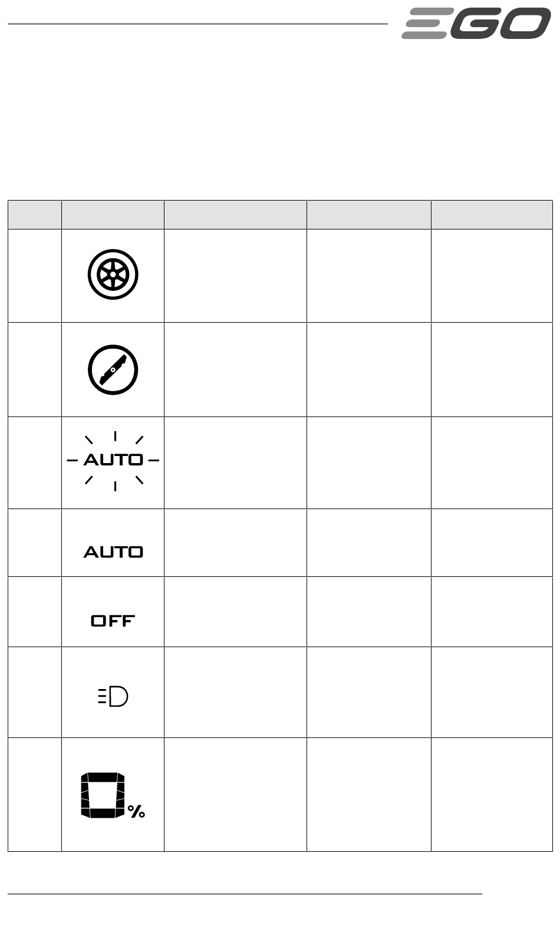The width and height of the screenshot is (560, 925).
Task: Click the empty cell immediately right of blade icon
Action: tap(235, 370)
